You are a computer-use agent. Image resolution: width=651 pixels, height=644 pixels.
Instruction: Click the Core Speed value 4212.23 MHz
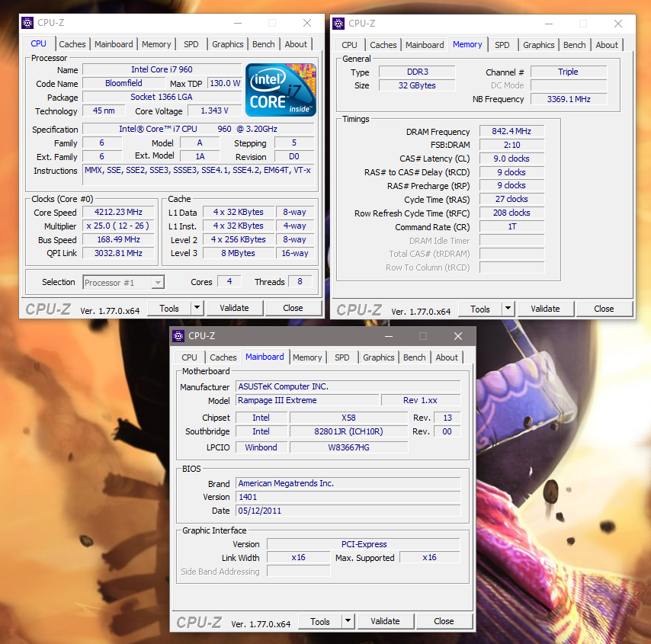point(118,212)
